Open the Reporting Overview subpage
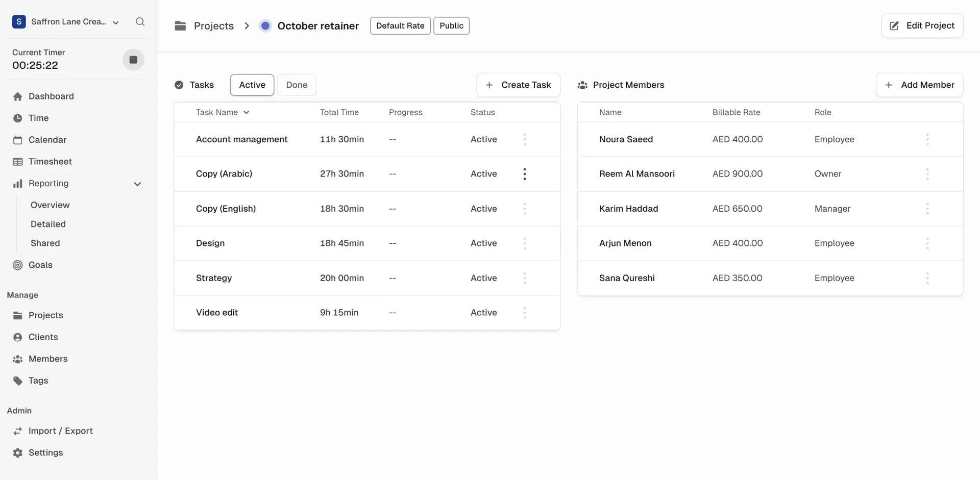The width and height of the screenshot is (980, 480). pyautogui.click(x=50, y=205)
